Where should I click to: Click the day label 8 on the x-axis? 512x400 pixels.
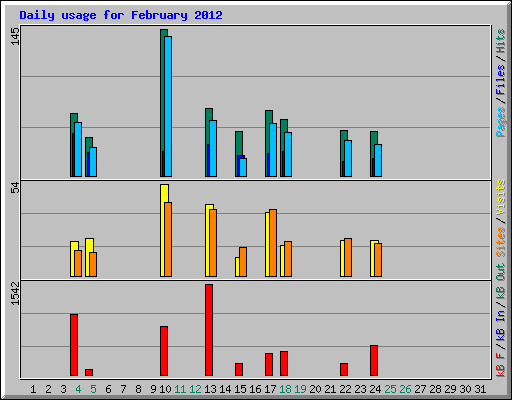click(x=138, y=389)
